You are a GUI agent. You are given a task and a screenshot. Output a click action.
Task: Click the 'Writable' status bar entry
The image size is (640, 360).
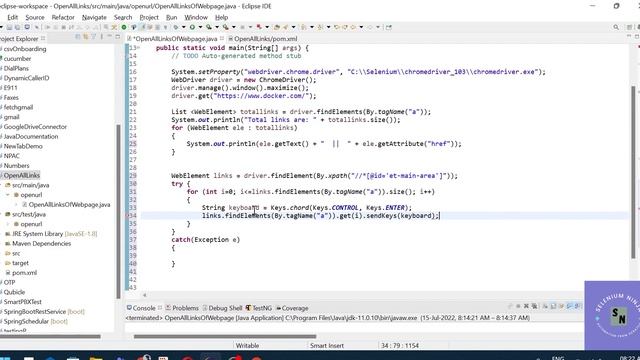(247, 345)
